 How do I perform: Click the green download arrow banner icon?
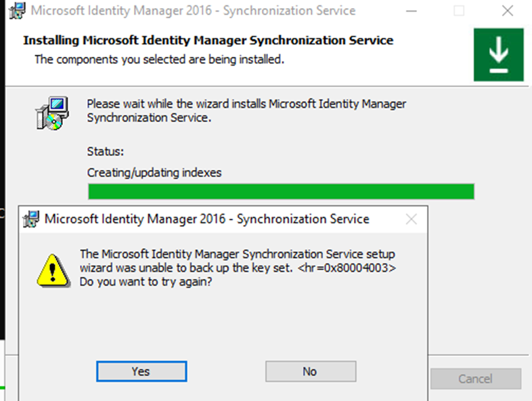click(498, 55)
